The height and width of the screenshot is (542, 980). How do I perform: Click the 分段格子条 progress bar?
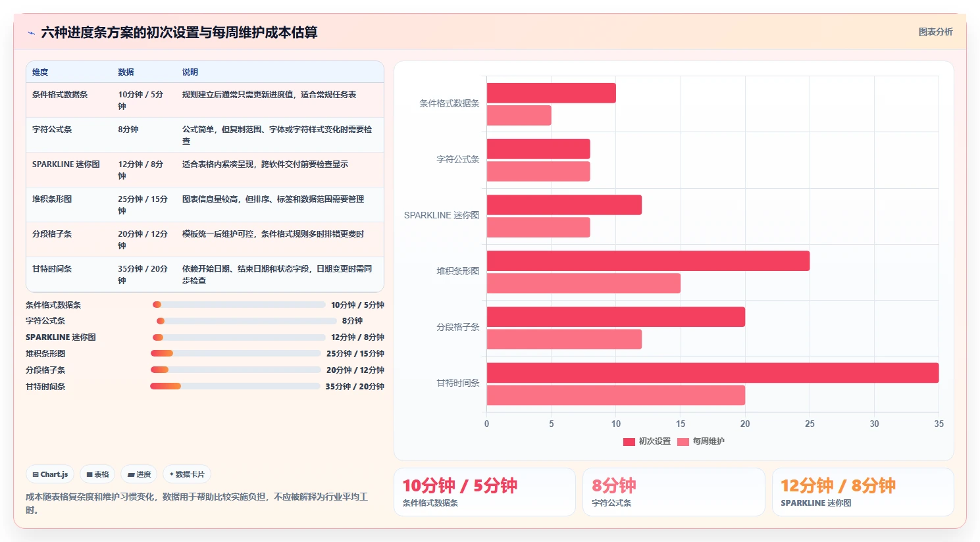[x=236, y=370]
